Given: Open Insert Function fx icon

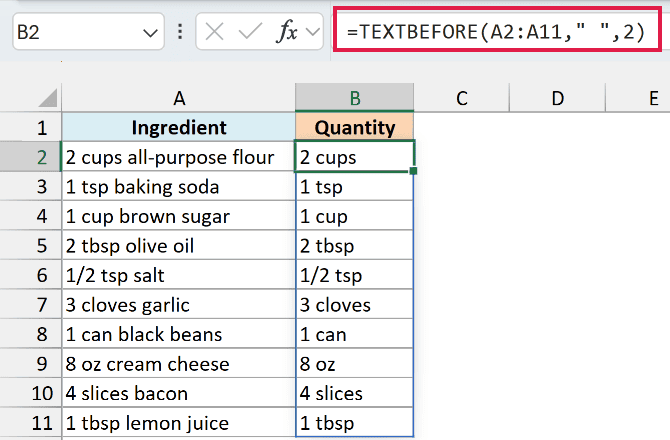Looking at the screenshot, I should 287,32.
